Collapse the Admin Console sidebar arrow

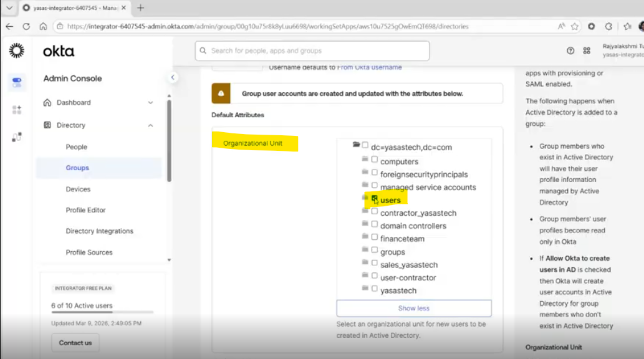pos(173,77)
